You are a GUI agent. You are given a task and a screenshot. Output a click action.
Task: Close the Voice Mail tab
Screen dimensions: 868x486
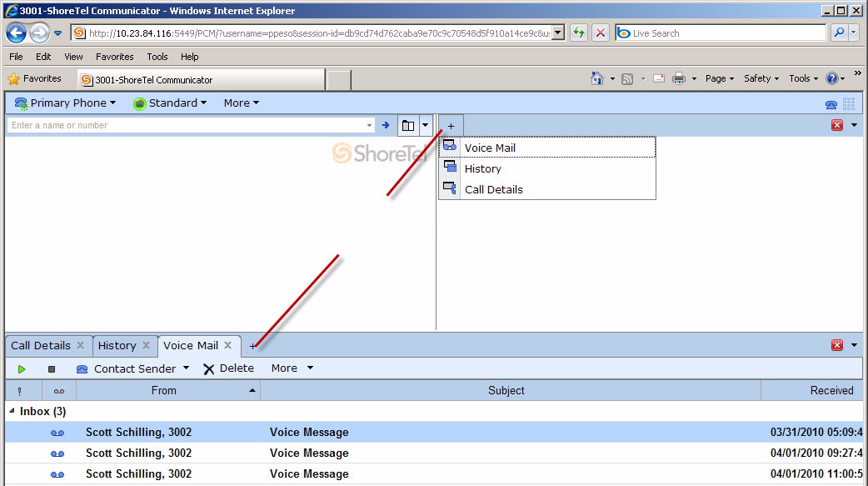coord(227,345)
